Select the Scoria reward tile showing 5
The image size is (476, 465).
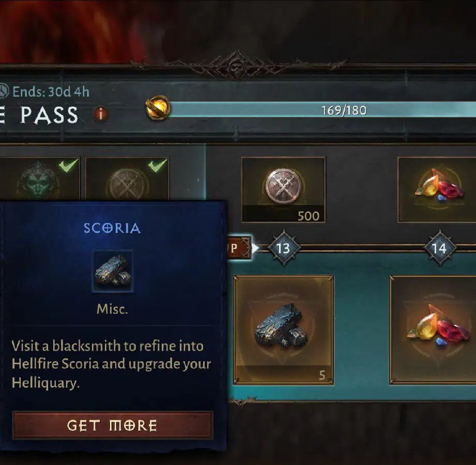[x=284, y=330]
